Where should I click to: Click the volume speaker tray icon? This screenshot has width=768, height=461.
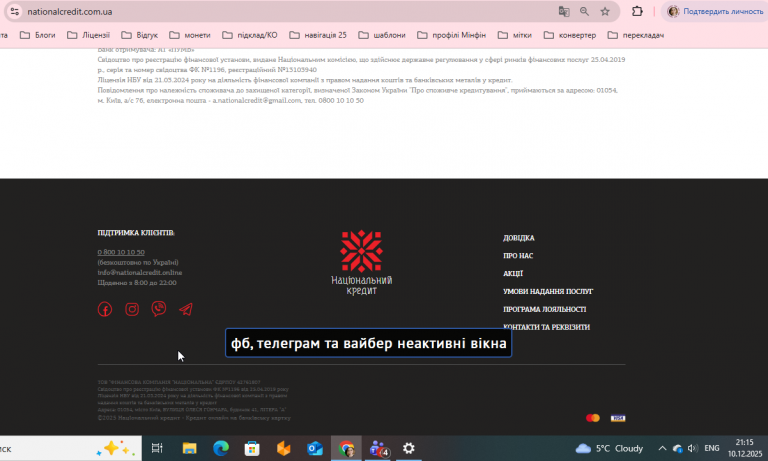click(692, 448)
